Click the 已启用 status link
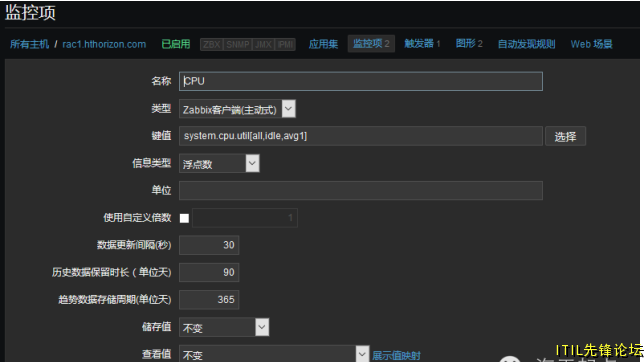Image resolution: width=644 pixels, height=362 pixels. pyautogui.click(x=176, y=44)
